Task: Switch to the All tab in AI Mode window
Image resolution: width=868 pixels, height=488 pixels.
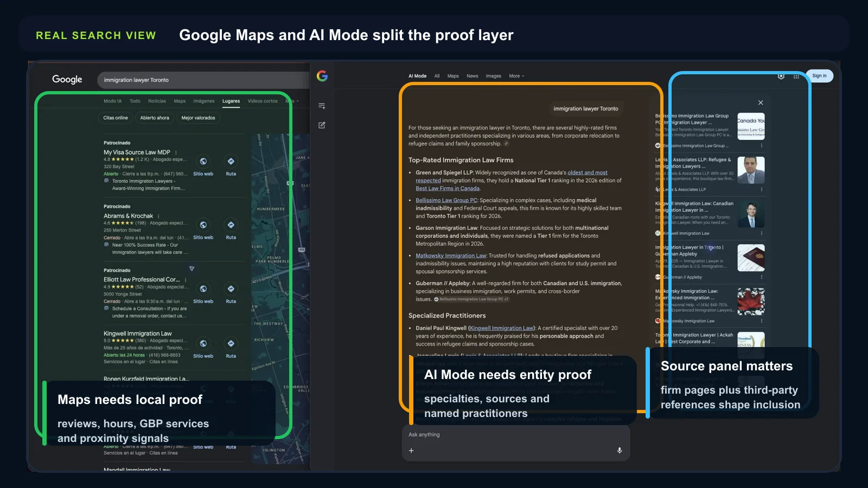Action: pos(437,76)
